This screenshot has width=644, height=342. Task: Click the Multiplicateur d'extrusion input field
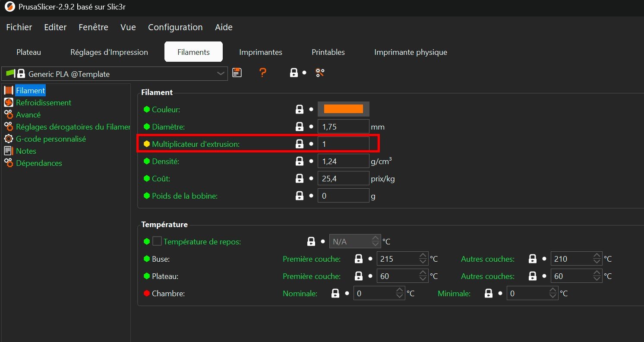344,144
